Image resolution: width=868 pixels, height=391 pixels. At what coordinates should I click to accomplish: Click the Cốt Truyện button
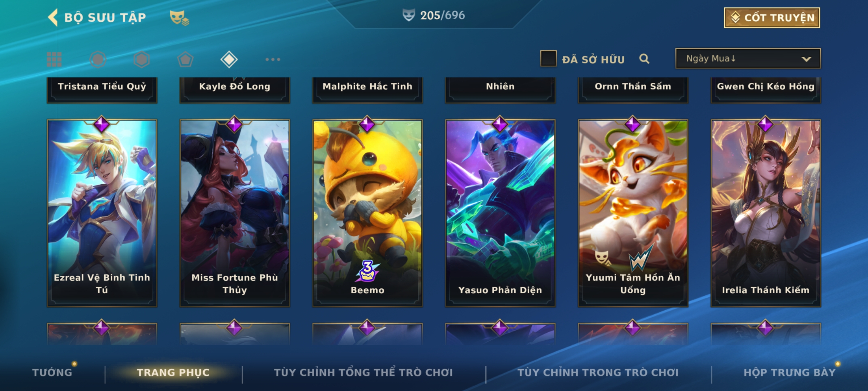772,17
